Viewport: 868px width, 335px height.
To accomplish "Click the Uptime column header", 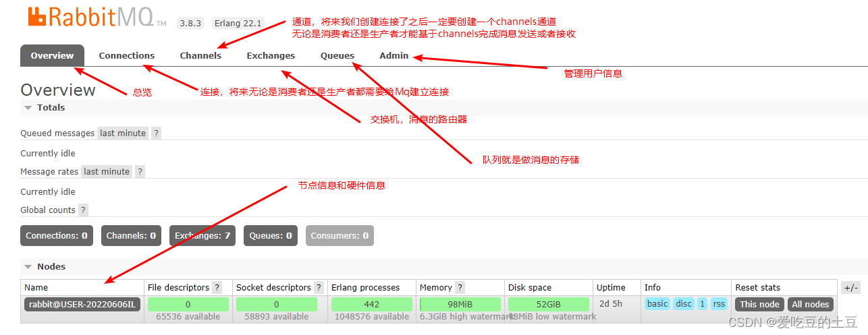I will (x=611, y=287).
